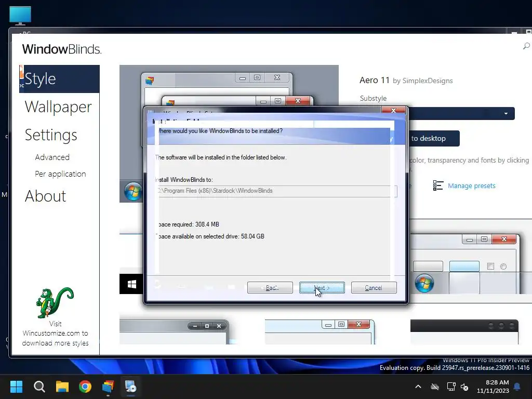
Task: Select Per application under Settings
Action: 60,174
